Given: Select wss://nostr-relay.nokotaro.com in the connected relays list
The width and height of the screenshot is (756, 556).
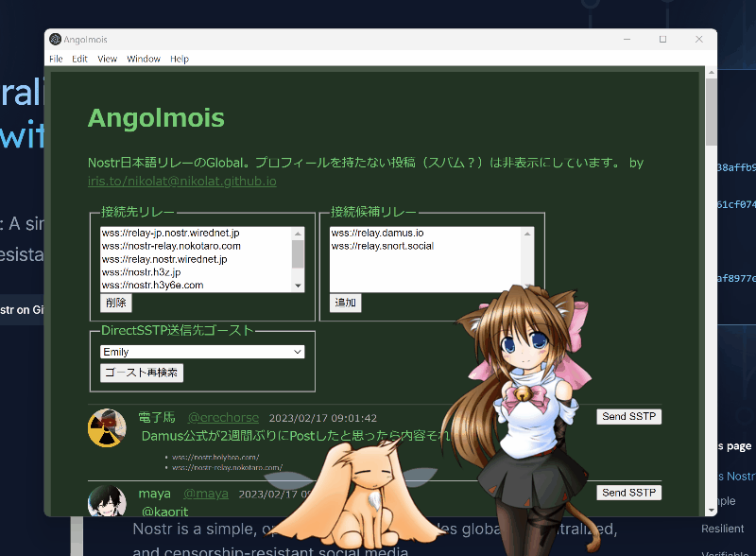Looking at the screenshot, I should point(196,246).
